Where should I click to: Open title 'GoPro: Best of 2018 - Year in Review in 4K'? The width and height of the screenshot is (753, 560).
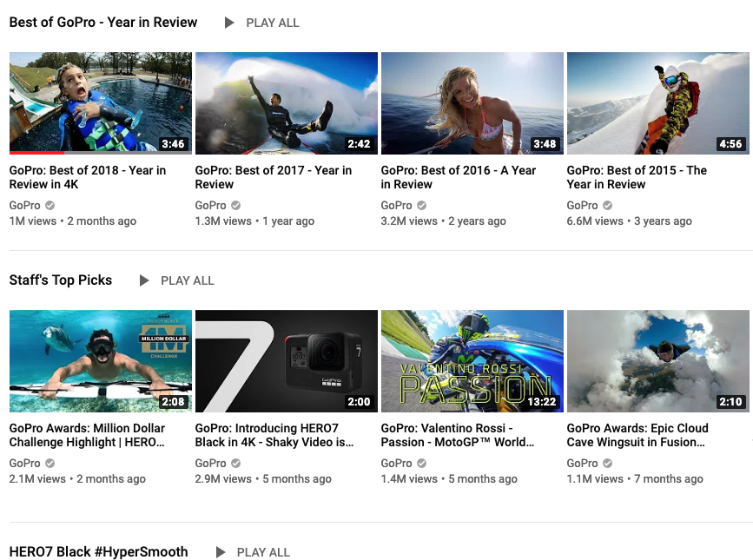pos(88,177)
